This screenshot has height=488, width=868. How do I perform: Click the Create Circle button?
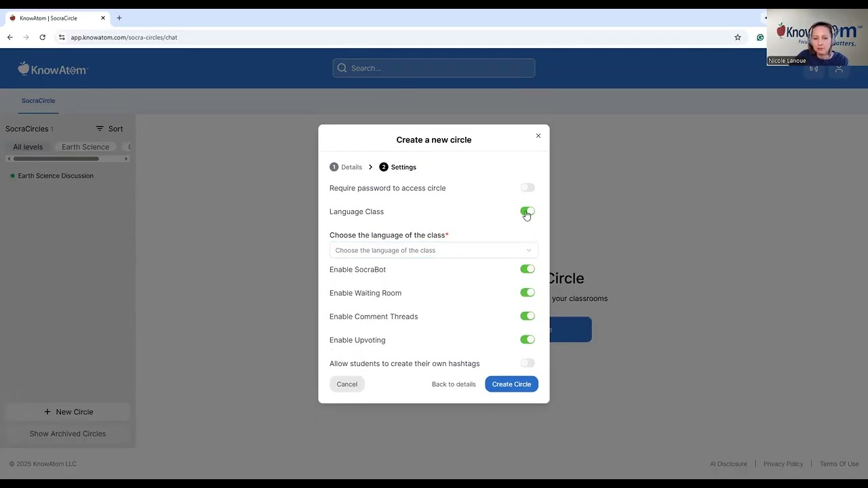tap(511, 384)
